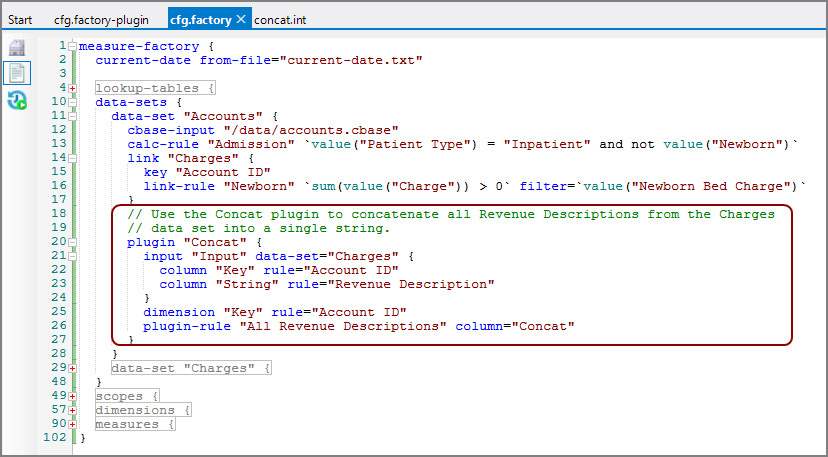Click the folded "scopes {" text

click(127, 396)
